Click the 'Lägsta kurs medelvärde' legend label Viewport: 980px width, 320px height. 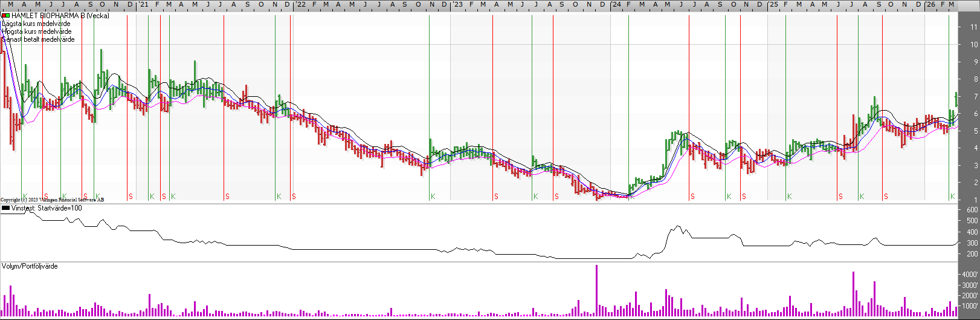click(x=36, y=24)
